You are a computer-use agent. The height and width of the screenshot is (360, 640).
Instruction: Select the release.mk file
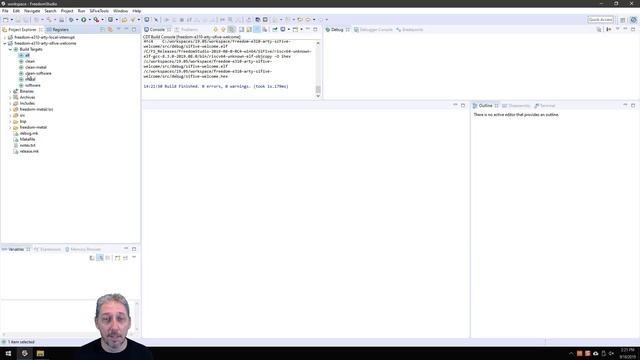[x=29, y=151]
